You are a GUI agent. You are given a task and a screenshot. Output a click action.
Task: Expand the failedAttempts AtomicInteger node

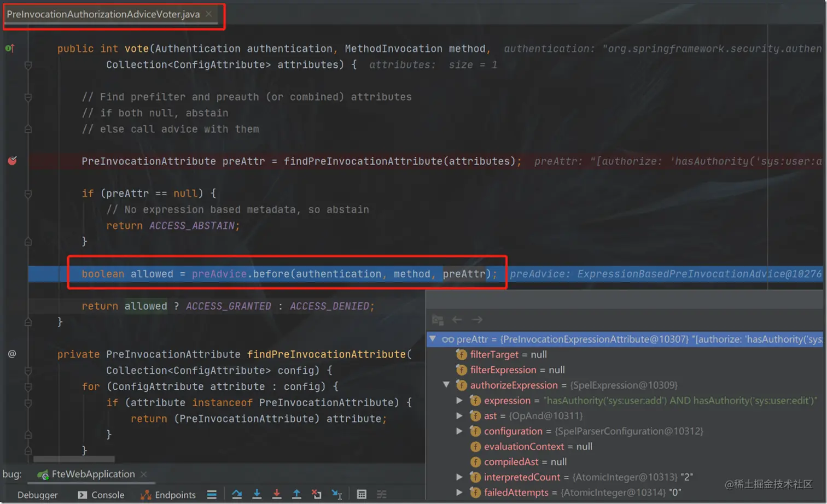(x=459, y=492)
